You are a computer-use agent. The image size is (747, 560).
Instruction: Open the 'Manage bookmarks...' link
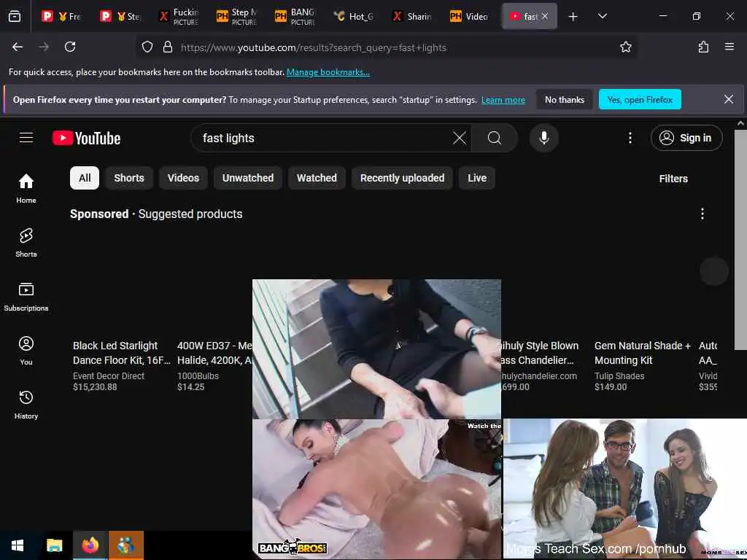pyautogui.click(x=328, y=72)
